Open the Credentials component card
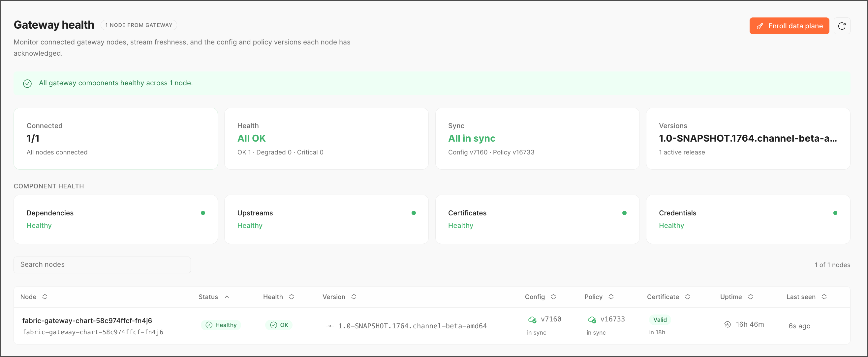The width and height of the screenshot is (868, 357). (748, 219)
